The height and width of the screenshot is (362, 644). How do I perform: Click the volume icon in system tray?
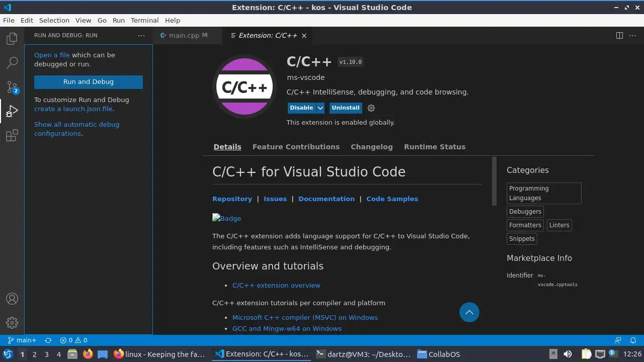click(x=568, y=354)
